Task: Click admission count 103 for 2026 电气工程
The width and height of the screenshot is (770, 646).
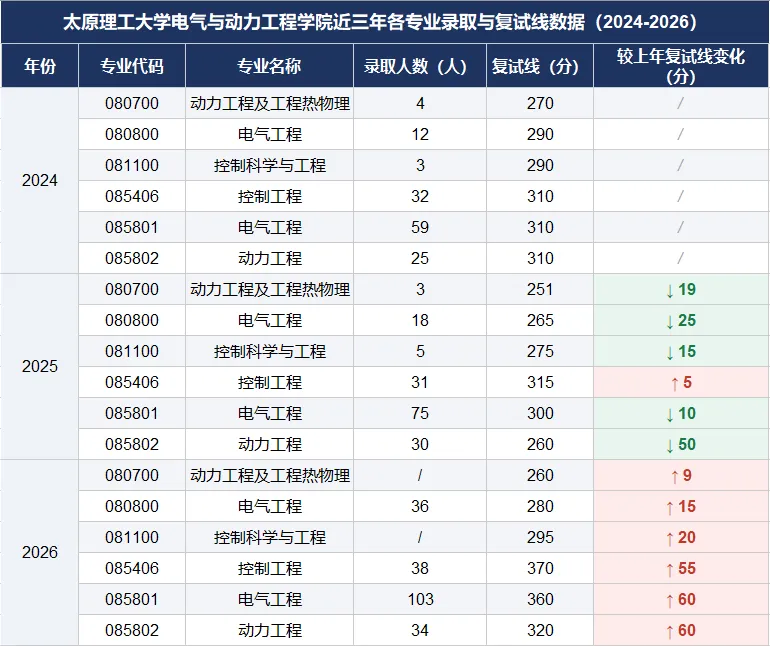Action: pyautogui.click(x=420, y=599)
